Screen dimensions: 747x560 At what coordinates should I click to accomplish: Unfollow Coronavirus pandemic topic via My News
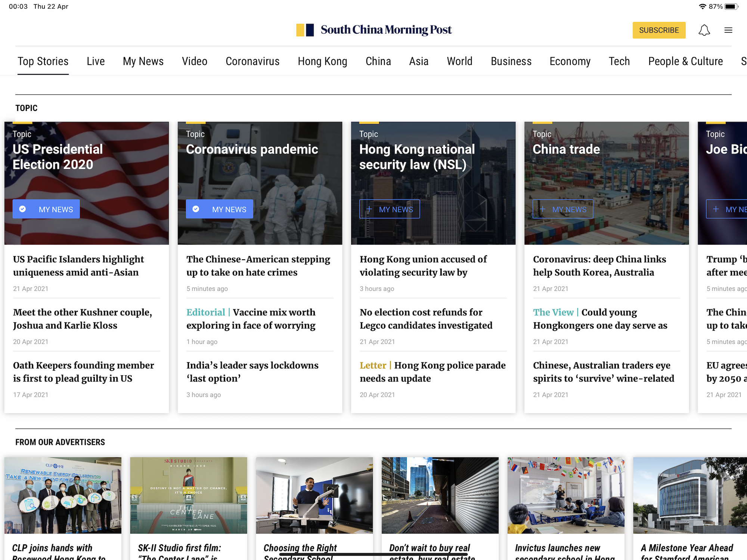click(219, 209)
